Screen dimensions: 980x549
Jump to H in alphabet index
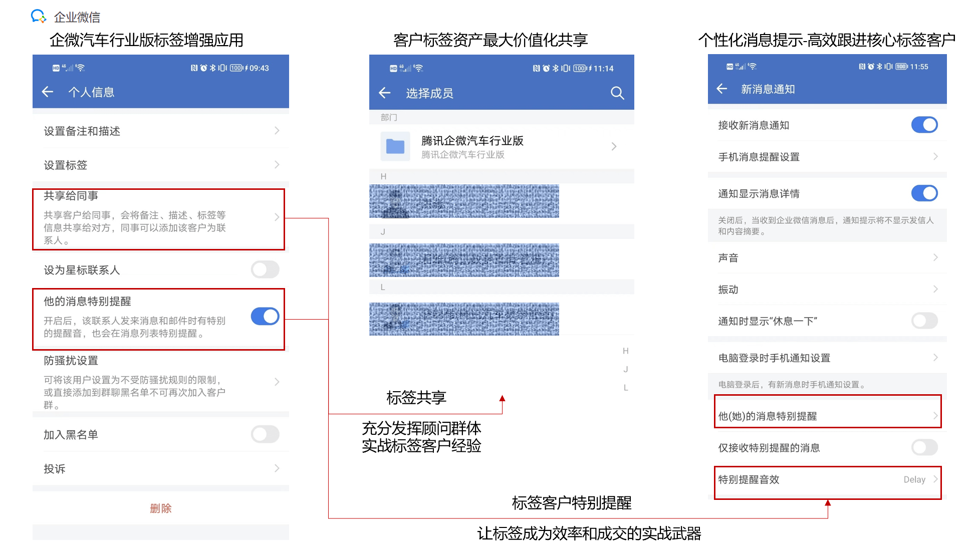tap(625, 351)
